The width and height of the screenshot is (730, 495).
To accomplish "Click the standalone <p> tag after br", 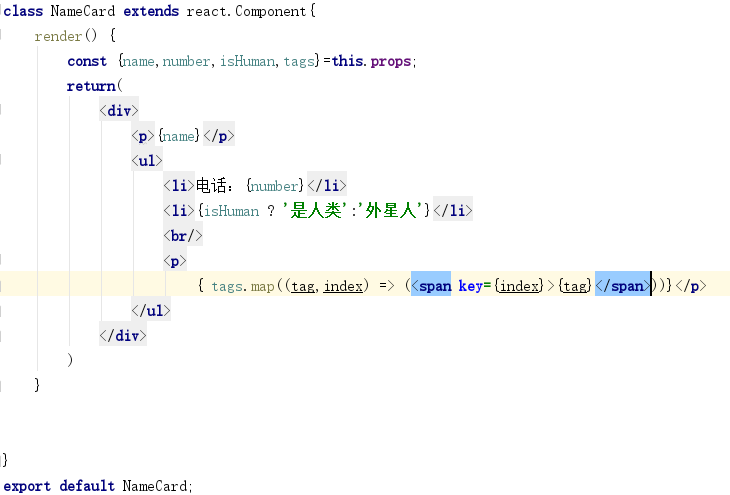I will [175, 261].
